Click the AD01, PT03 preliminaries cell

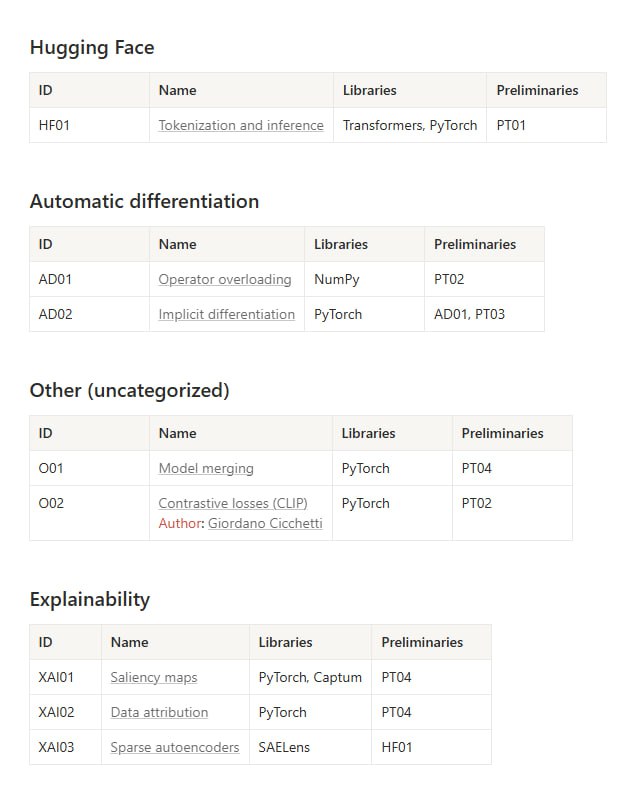pos(469,314)
